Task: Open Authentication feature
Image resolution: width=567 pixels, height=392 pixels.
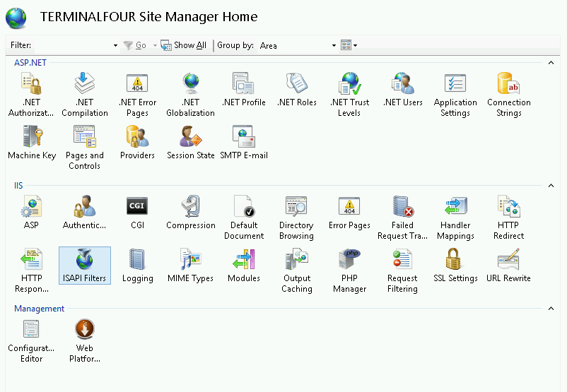Action: pyautogui.click(x=85, y=212)
